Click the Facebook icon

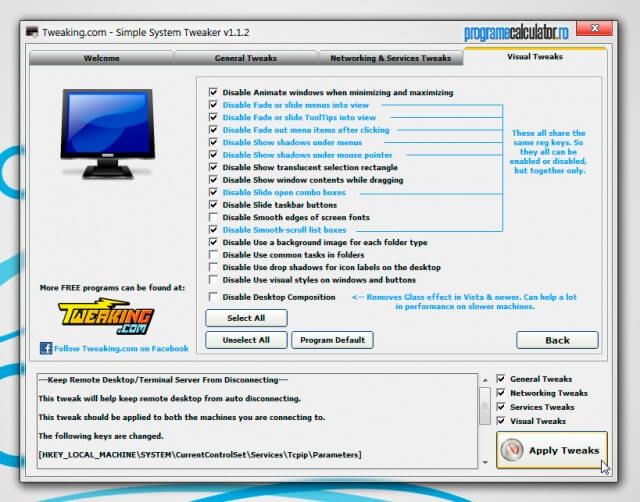tap(46, 348)
